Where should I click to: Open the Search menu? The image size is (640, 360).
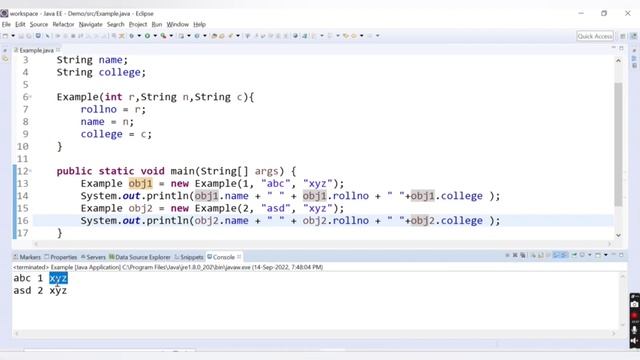(x=116, y=24)
